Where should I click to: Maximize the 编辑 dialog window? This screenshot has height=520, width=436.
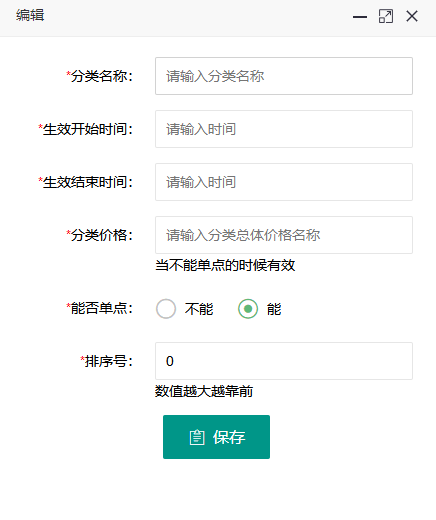pyautogui.click(x=386, y=16)
